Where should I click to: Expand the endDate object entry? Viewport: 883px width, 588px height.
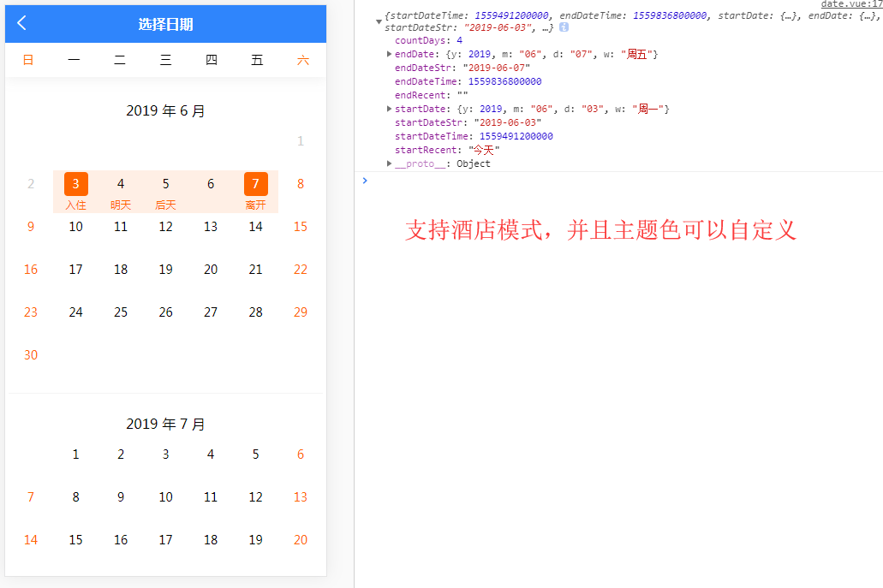coord(389,53)
